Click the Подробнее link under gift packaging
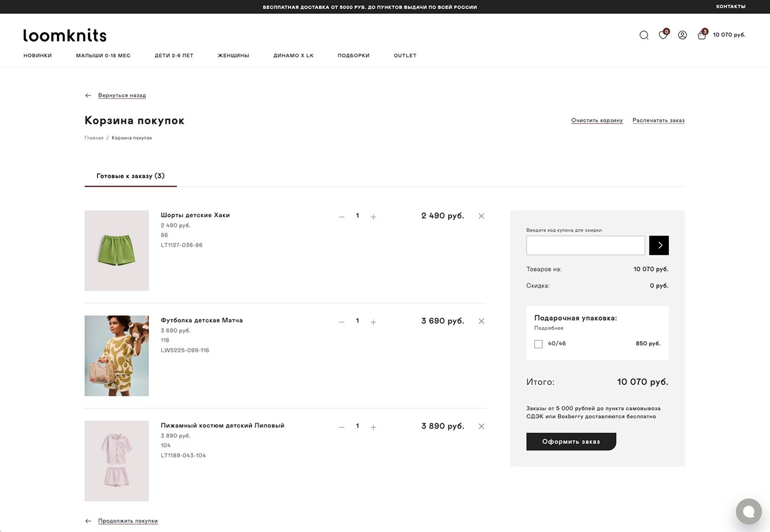770x532 pixels. 548,328
